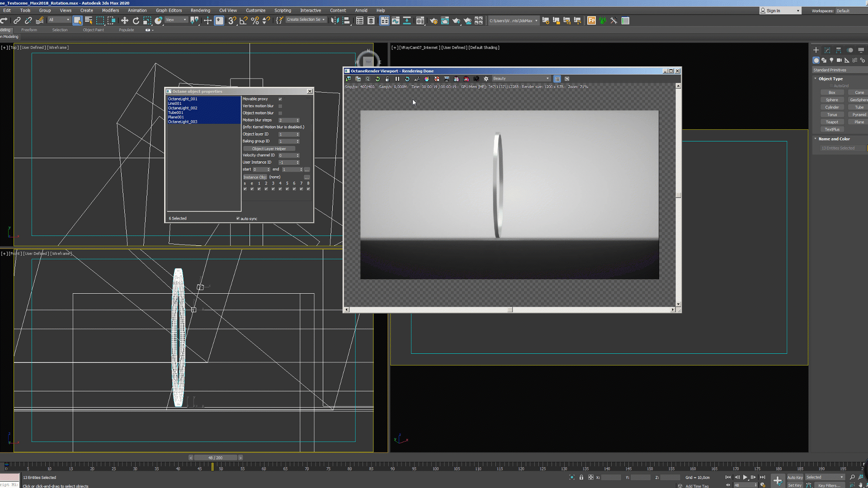Click the Mirror tool icon
Image resolution: width=868 pixels, height=488 pixels.
point(335,20)
